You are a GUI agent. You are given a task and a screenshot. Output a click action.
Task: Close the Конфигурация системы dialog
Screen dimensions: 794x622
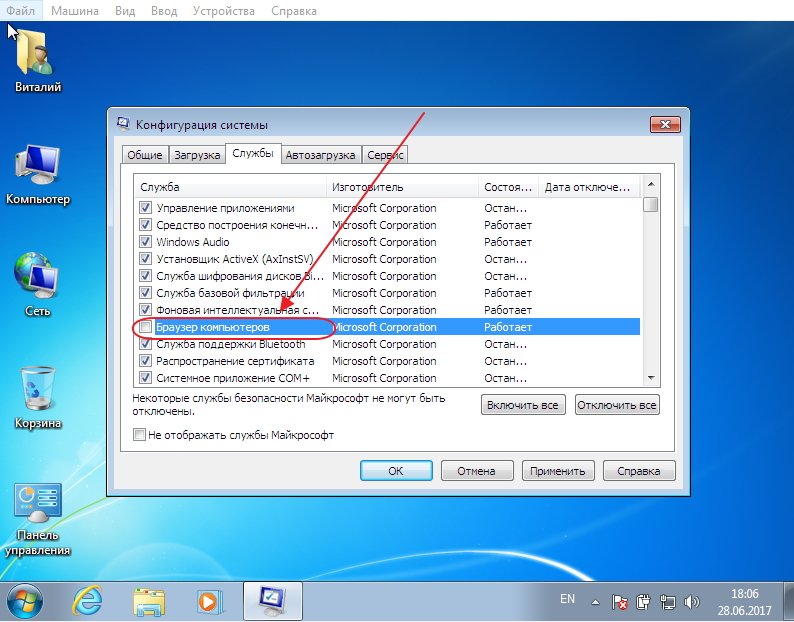point(665,124)
